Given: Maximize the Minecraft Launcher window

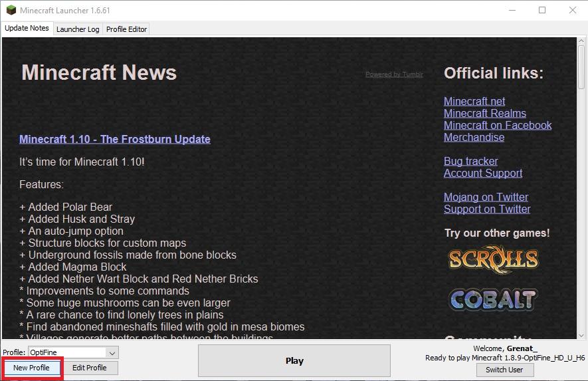Looking at the screenshot, I should point(542,10).
